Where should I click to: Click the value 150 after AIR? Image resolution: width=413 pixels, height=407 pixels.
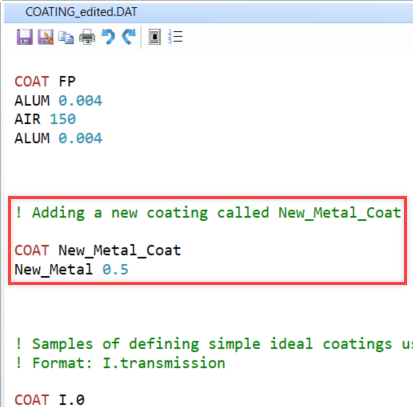click(x=63, y=119)
